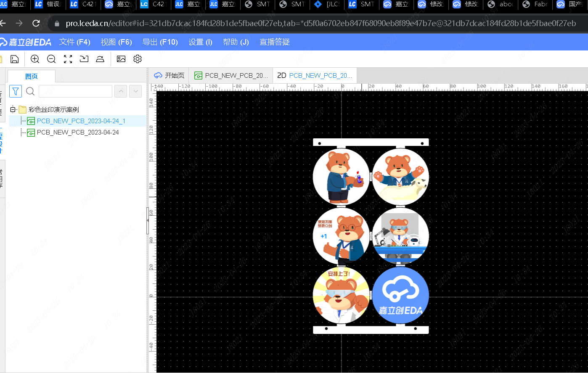This screenshot has height=373, width=588.
Task: Zoom in with the magnifier plus icon
Action: [x=35, y=59]
